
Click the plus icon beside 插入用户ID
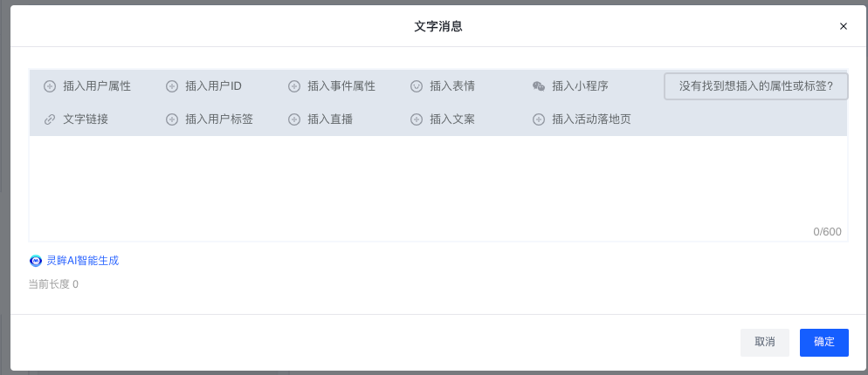[x=172, y=86]
